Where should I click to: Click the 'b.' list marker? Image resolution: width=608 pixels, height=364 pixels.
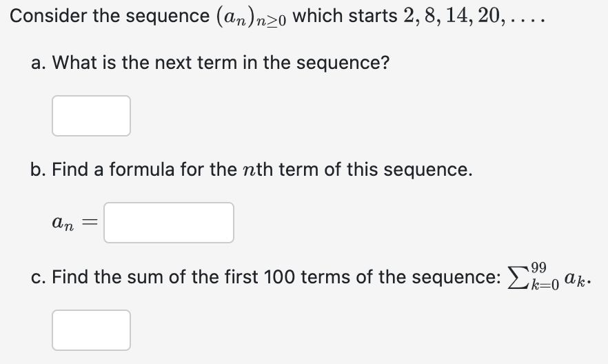tap(39, 170)
